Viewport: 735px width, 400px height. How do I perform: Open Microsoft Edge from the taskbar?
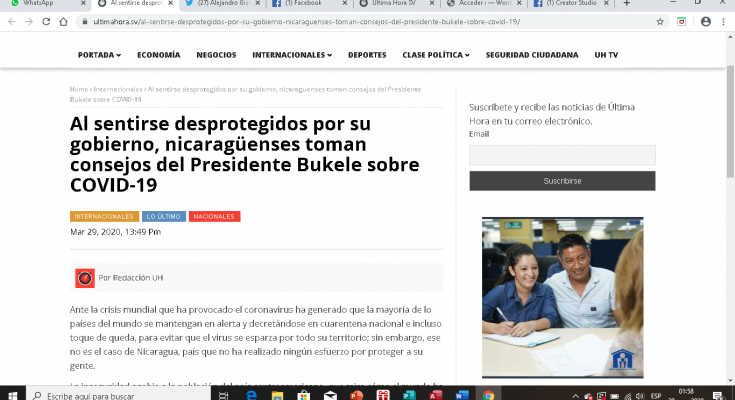251,395
